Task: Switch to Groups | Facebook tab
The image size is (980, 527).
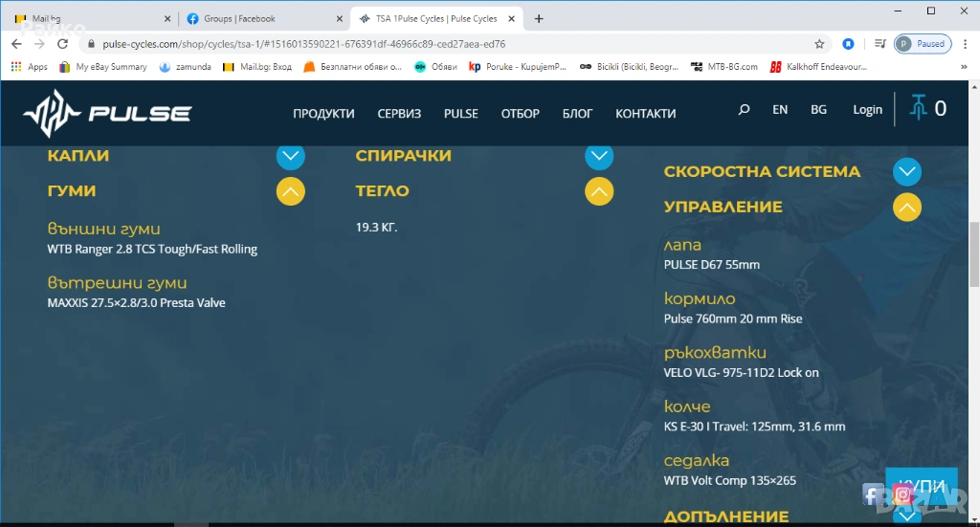Action: tap(264, 19)
